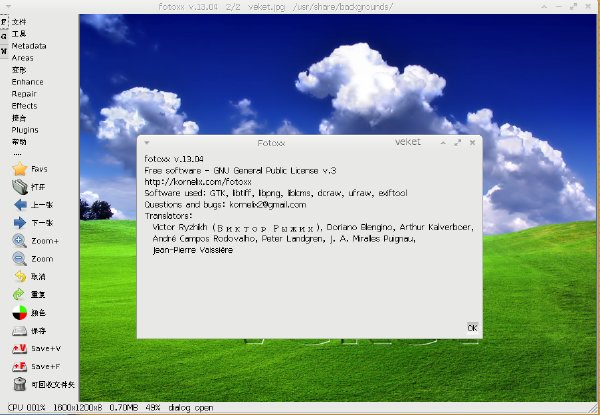This screenshot has width=600, height=415.
Task: Click OK in the Fotoxx about dialog
Action: click(x=472, y=328)
